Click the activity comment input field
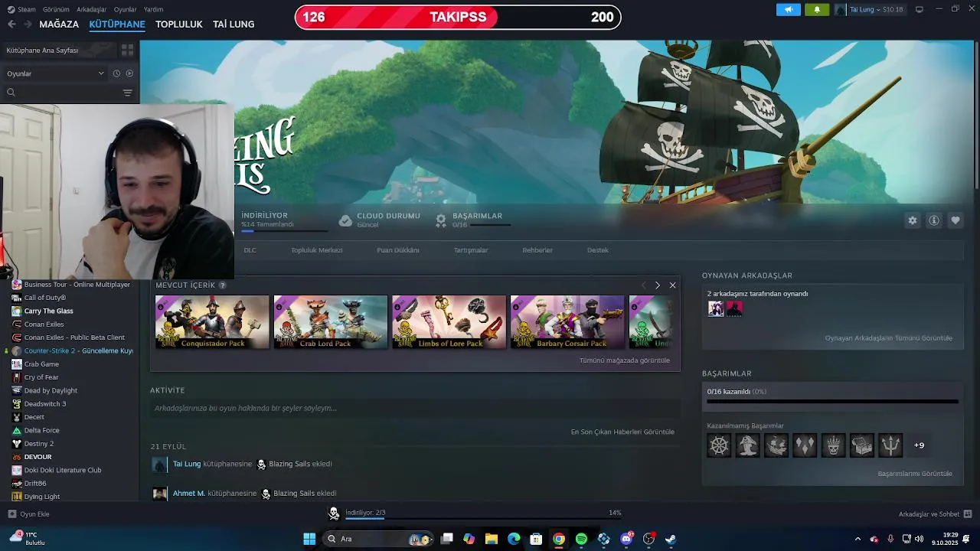This screenshot has height=551, width=980. (x=413, y=409)
